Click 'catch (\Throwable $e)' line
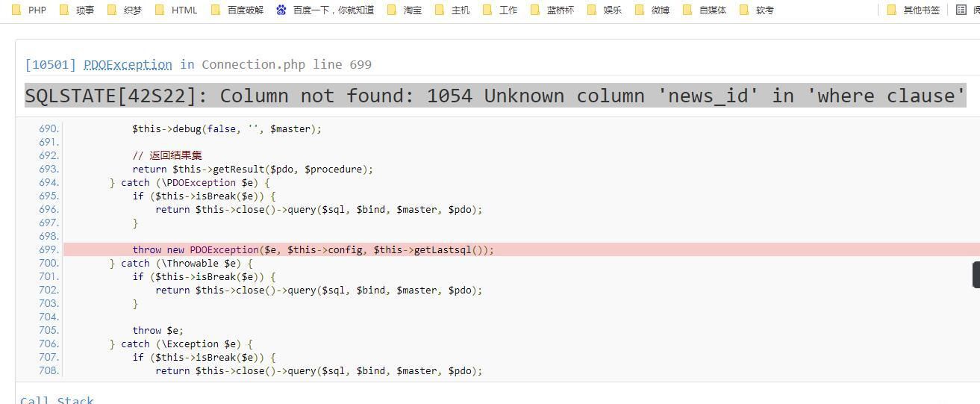 click(181, 263)
